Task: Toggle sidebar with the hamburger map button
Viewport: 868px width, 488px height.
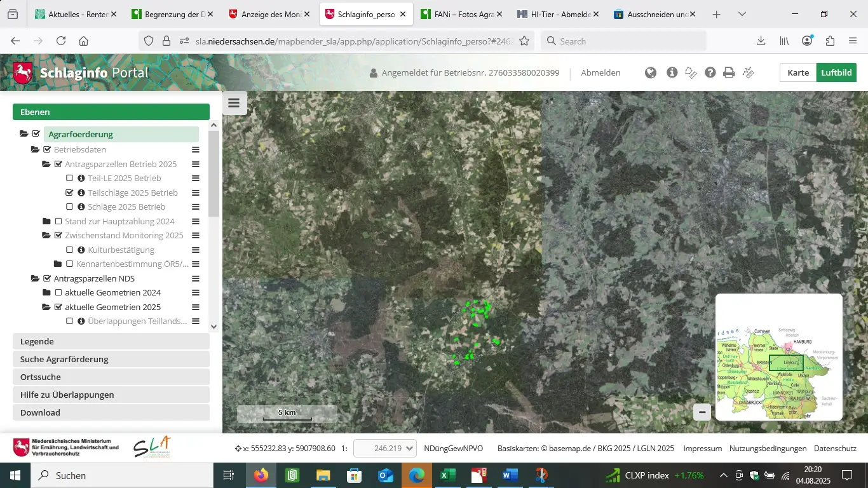Action: point(234,103)
